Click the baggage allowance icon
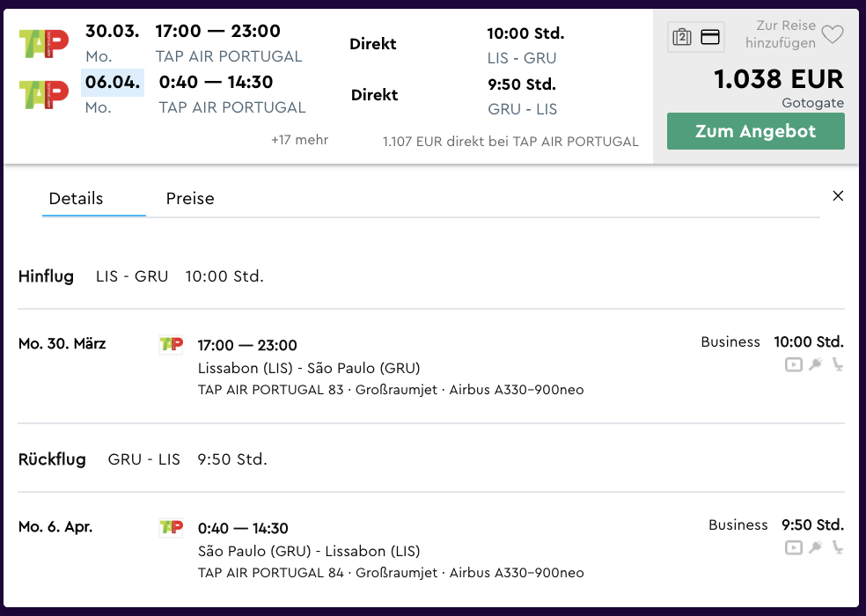 [682, 37]
